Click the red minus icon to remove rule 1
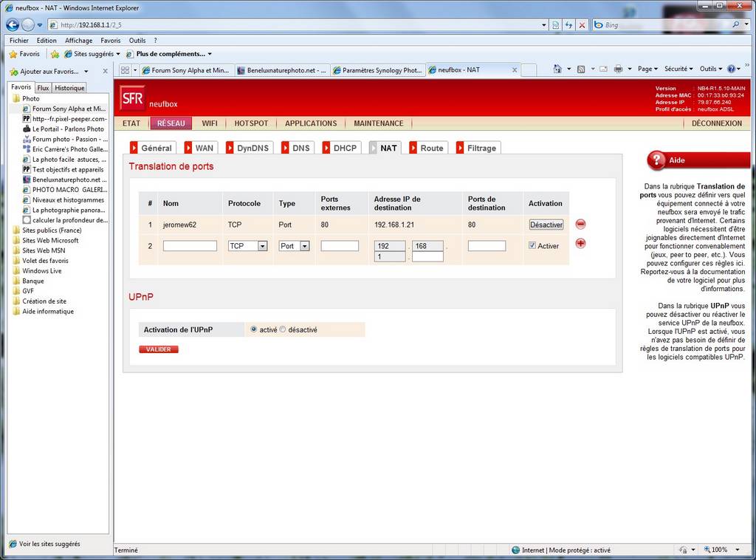 pyautogui.click(x=580, y=225)
